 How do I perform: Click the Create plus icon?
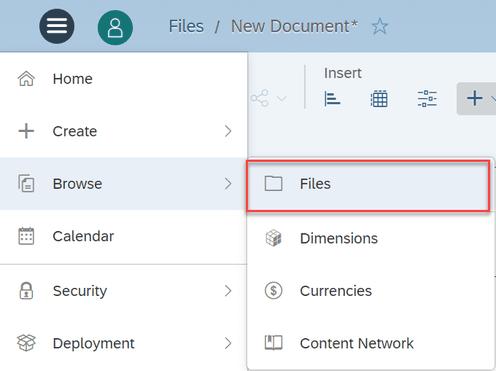(x=26, y=131)
